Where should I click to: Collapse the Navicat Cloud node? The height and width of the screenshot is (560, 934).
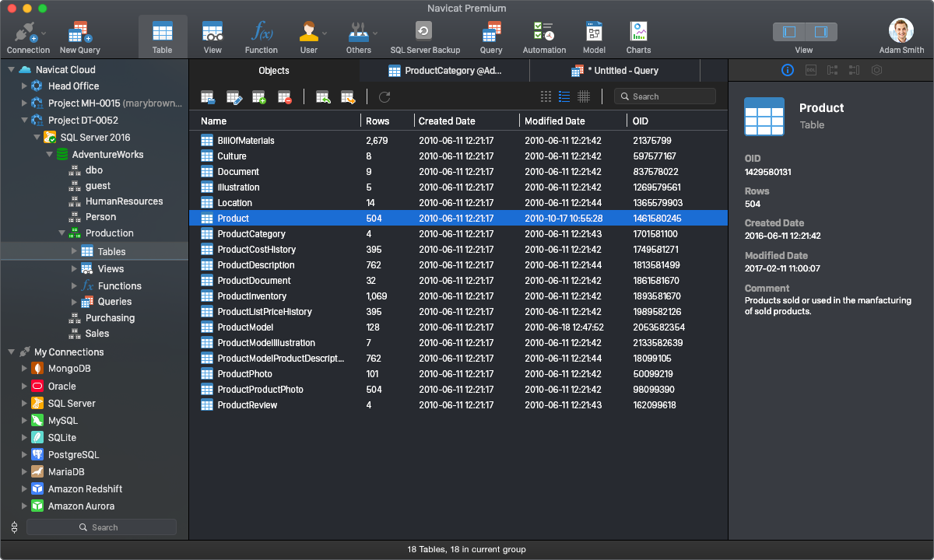[x=11, y=69]
